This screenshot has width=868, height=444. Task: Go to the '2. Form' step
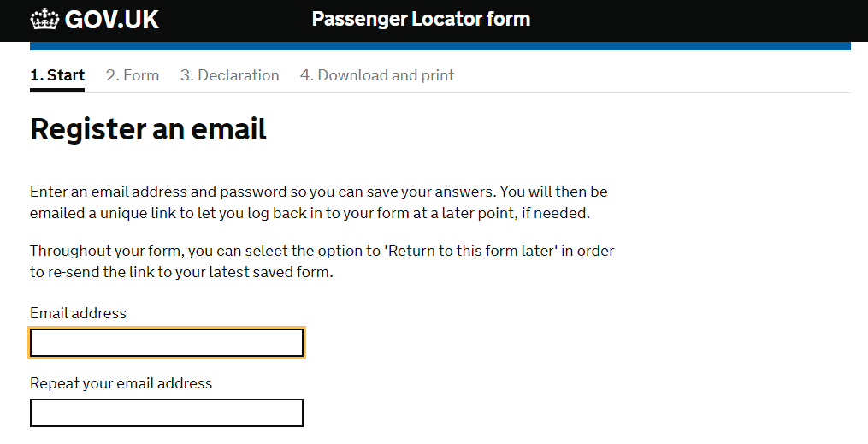tap(133, 75)
